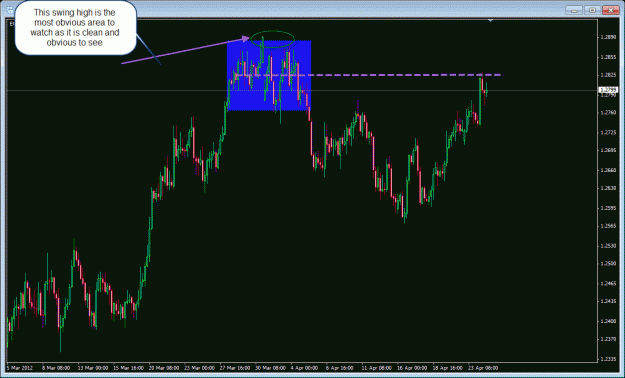Click the 1.2565 price axis label

[608, 226]
